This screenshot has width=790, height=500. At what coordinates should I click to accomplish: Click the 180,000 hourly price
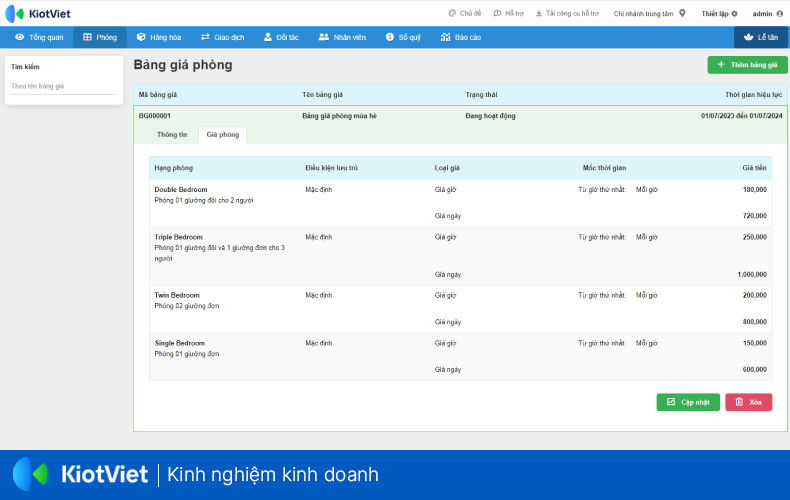click(x=755, y=190)
